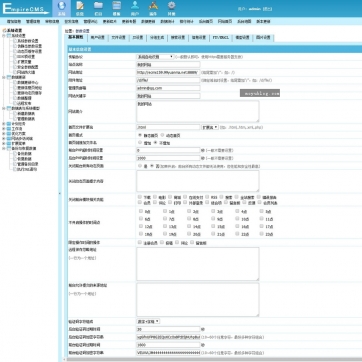362x362 pixels.
Task: Check the 0点 hour checkbox
Action: click(x=140, y=211)
